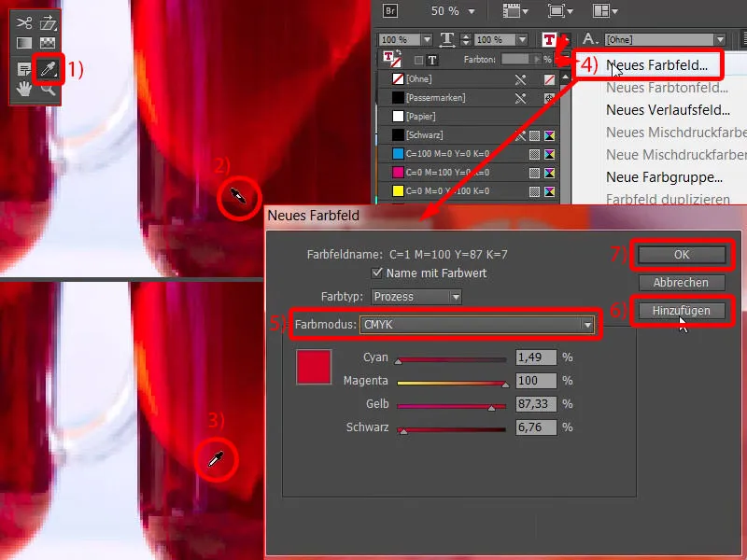Select the Gradient Swatch tool
Image resolution: width=747 pixels, height=560 pixels.
click(24, 43)
